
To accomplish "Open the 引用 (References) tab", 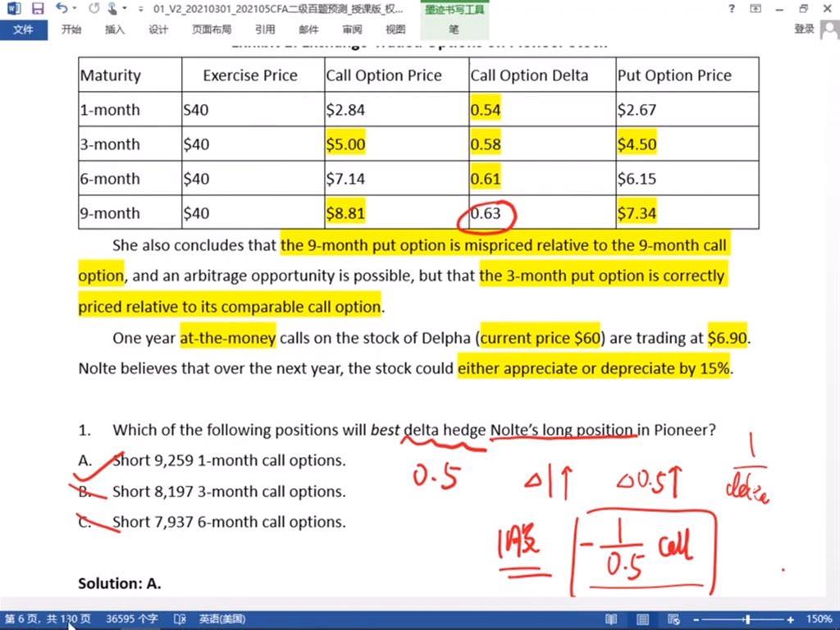I will [265, 30].
